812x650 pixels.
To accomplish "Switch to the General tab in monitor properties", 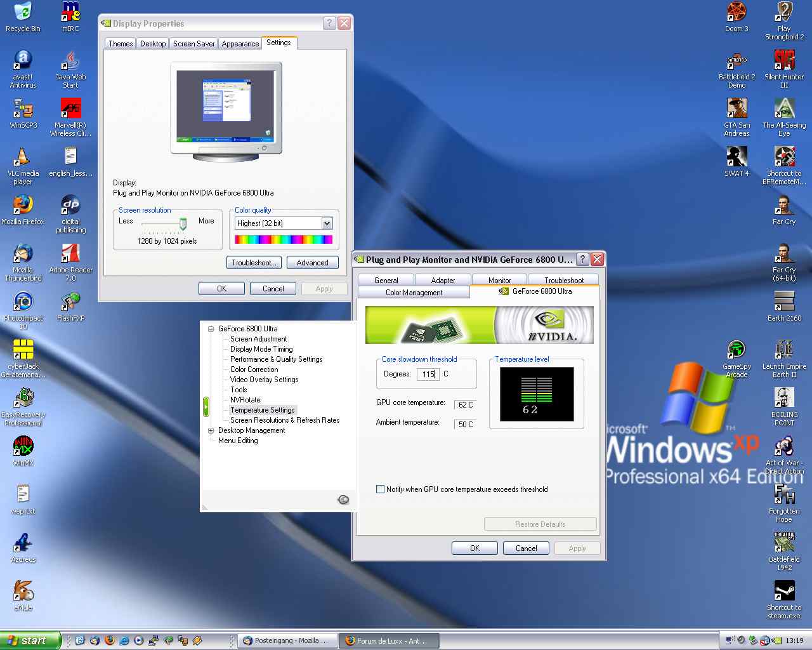I will pos(386,280).
